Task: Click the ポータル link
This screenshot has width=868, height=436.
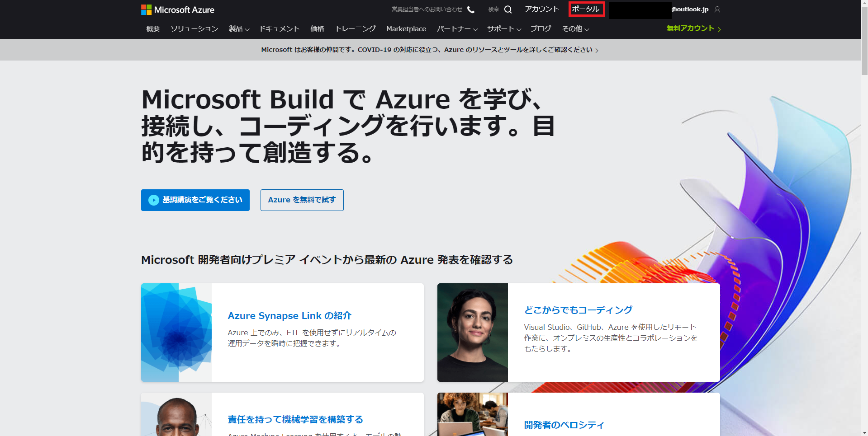Action: coord(586,9)
